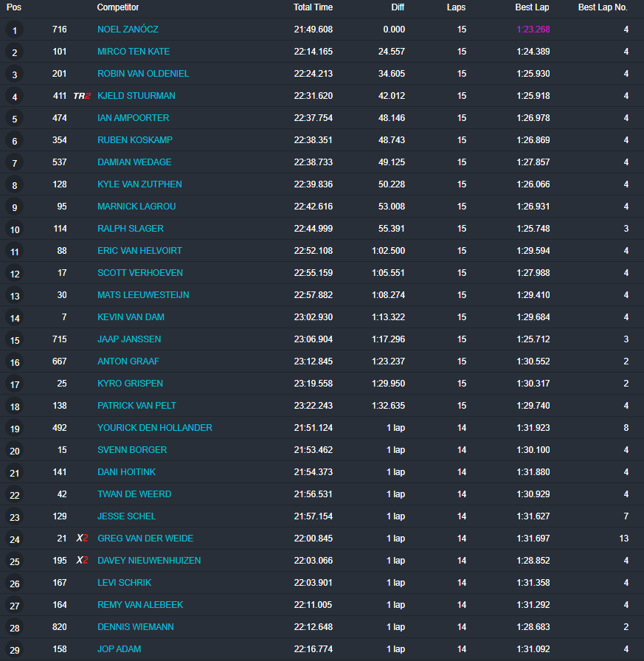
Task: Click the TR2 class icon beside Kjeld Stuurman
Action: pos(82,96)
